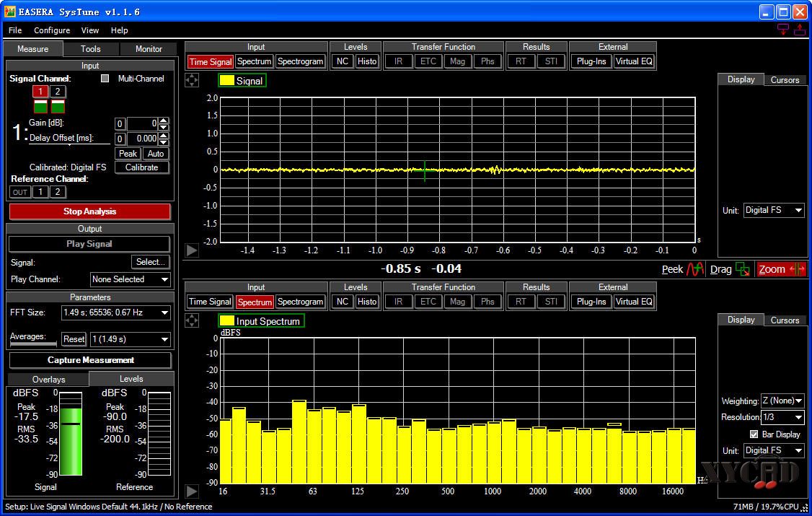The image size is (812, 516).
Task: Click the yellow Signal legend swatch
Action: [x=227, y=80]
